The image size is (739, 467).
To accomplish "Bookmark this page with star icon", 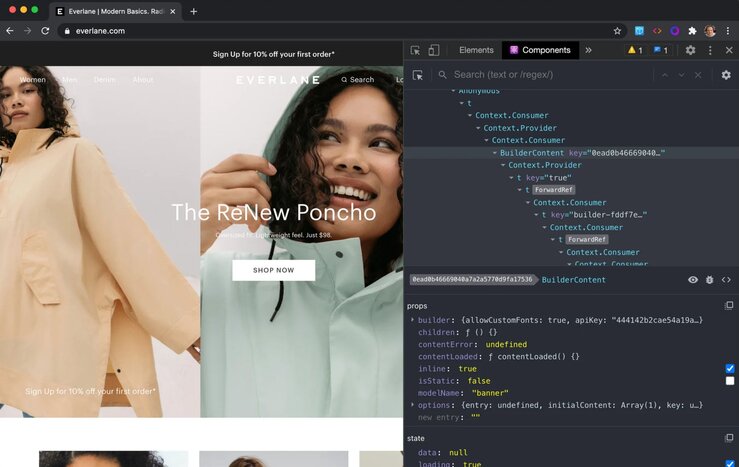I will coord(617,31).
